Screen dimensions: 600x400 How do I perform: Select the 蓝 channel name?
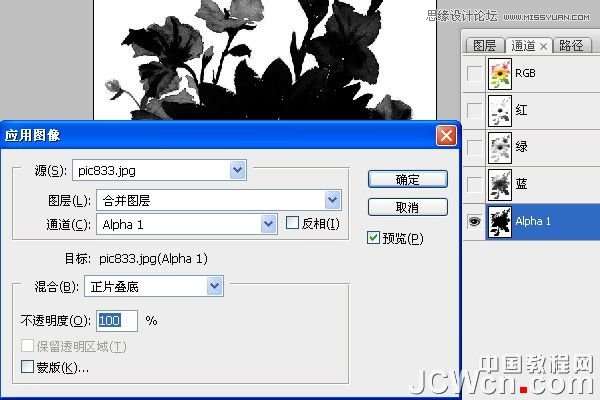point(521,184)
